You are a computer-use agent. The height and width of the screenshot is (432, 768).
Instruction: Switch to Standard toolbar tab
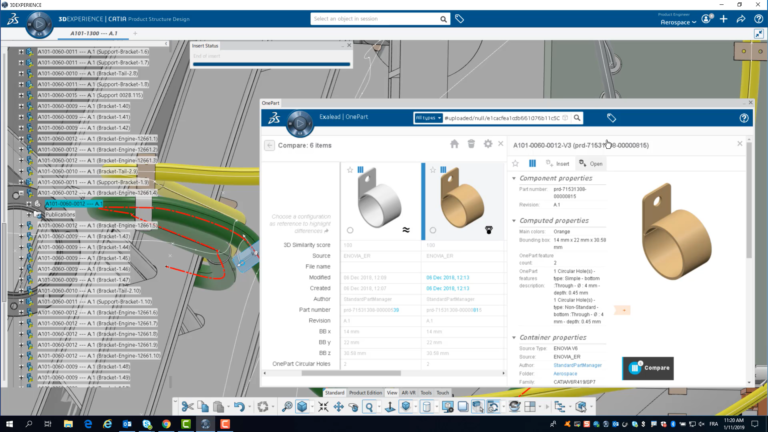pos(335,393)
